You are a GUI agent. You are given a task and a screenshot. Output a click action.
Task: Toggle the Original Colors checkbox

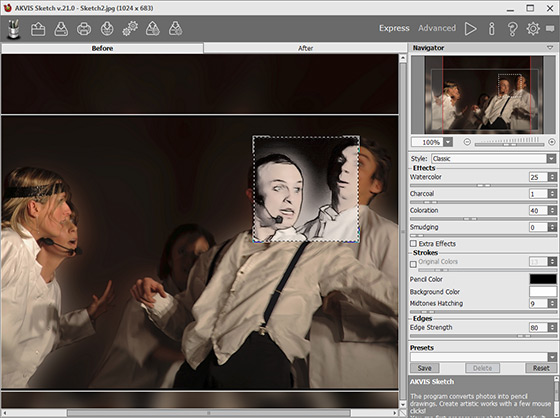click(413, 264)
